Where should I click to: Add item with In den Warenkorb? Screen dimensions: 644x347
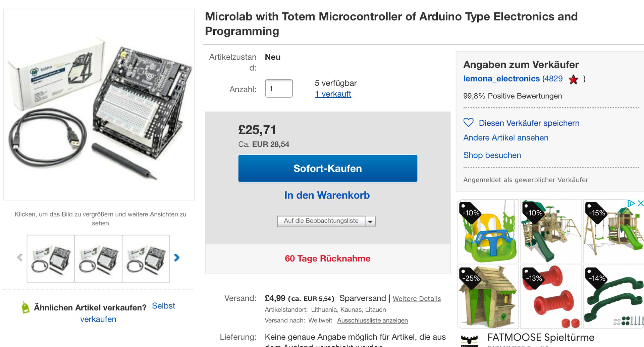(x=327, y=195)
